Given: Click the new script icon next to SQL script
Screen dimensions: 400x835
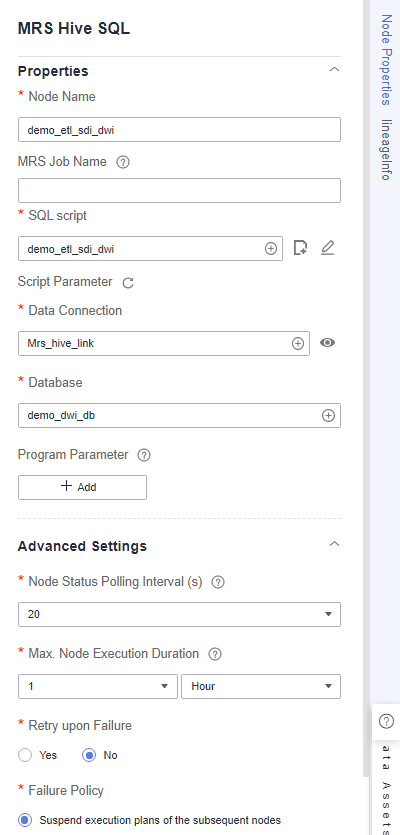Looking at the screenshot, I should [300, 248].
